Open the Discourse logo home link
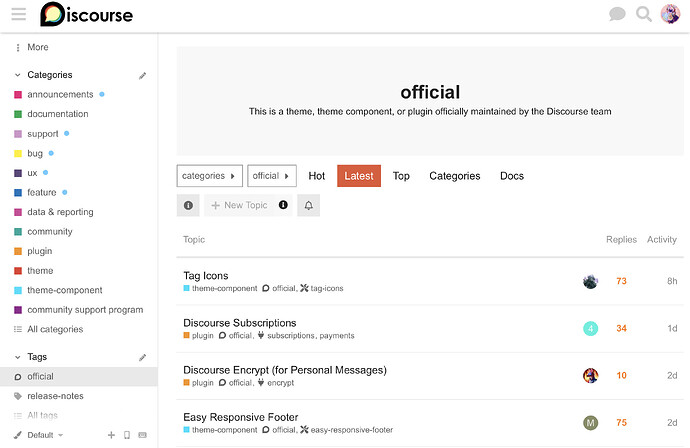The height and width of the screenshot is (448, 690). (x=86, y=14)
